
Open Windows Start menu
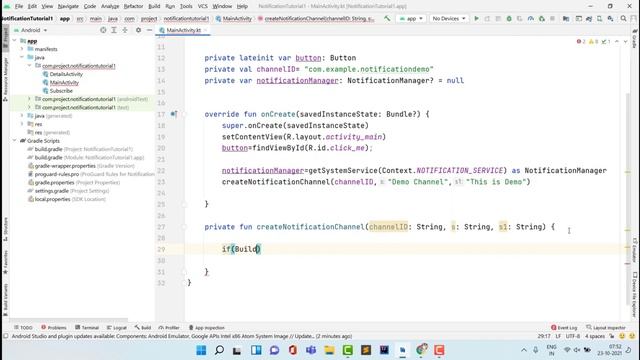pyautogui.click(x=201, y=350)
